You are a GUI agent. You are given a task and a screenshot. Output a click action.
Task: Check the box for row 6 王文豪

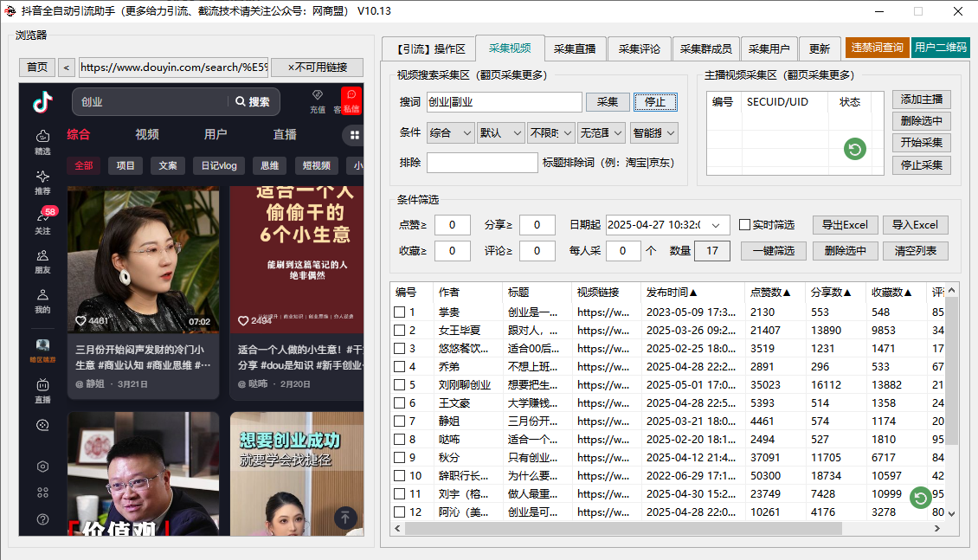399,402
